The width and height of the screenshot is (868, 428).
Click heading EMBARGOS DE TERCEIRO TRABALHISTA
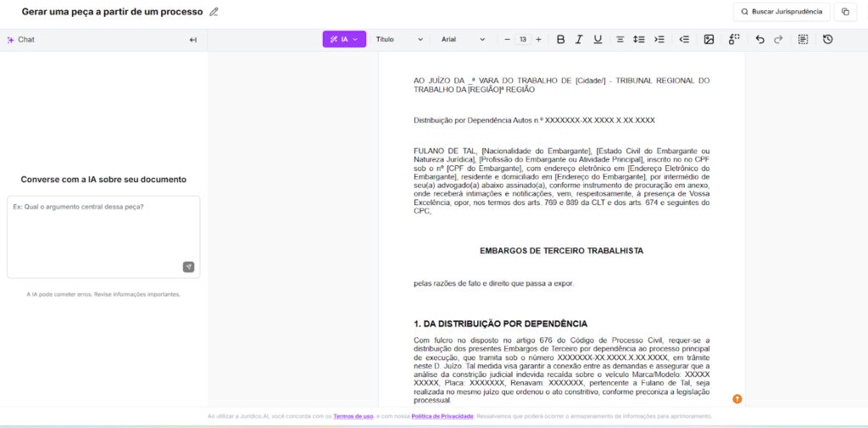coord(561,251)
